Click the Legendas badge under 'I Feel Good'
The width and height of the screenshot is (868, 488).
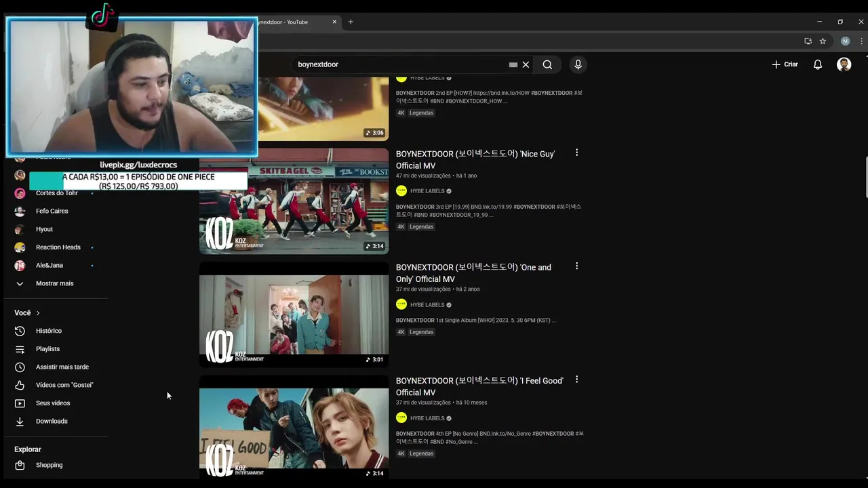pyautogui.click(x=421, y=453)
